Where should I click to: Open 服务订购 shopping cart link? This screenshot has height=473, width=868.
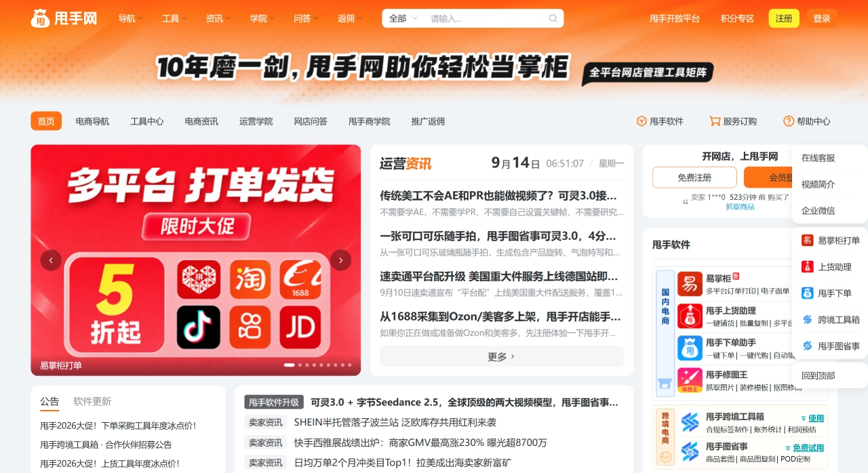click(x=733, y=121)
